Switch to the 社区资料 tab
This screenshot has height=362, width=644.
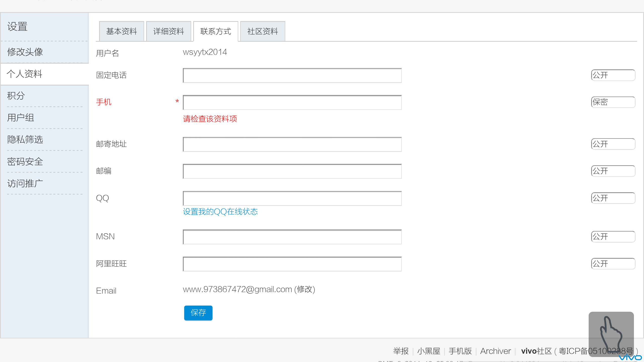(263, 31)
